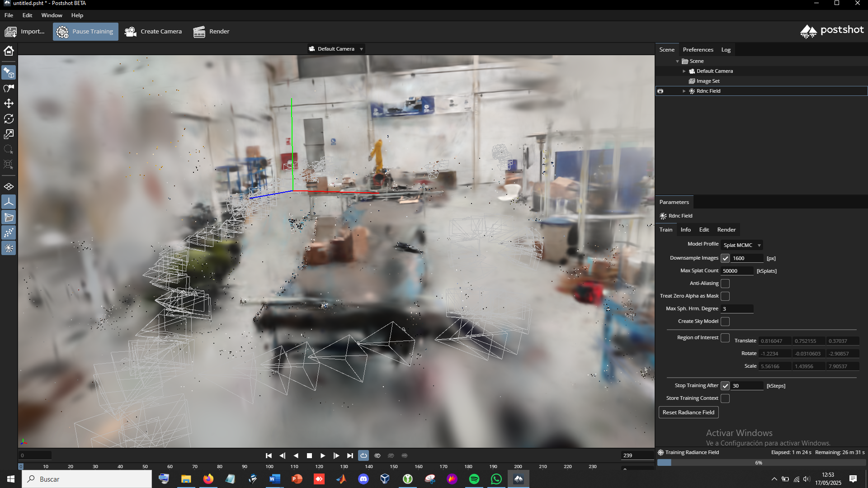868x488 pixels.
Task: Stop playback with the stop button
Action: click(309, 455)
